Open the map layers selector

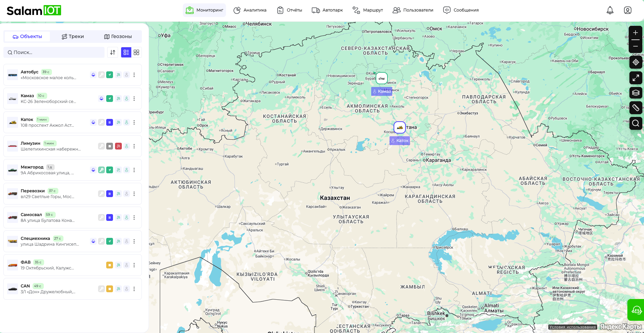636,93
